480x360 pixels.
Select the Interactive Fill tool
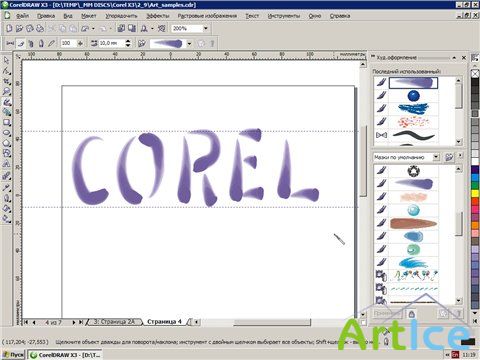(x=7, y=219)
